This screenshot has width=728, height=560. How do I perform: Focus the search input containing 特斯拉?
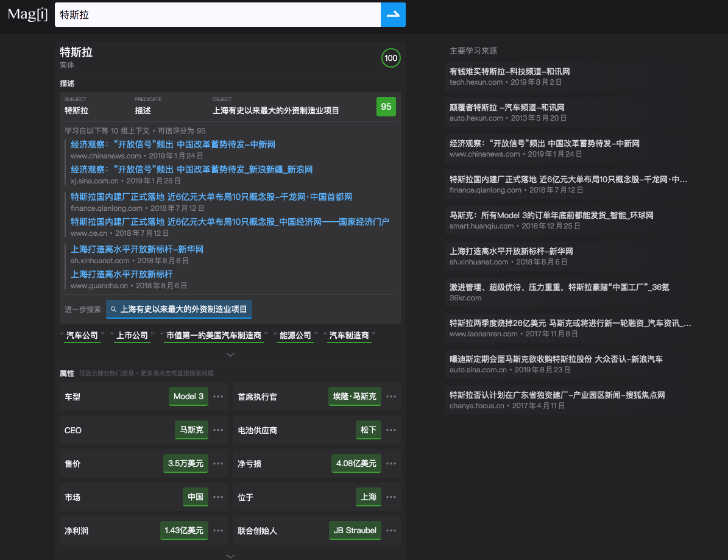click(217, 15)
